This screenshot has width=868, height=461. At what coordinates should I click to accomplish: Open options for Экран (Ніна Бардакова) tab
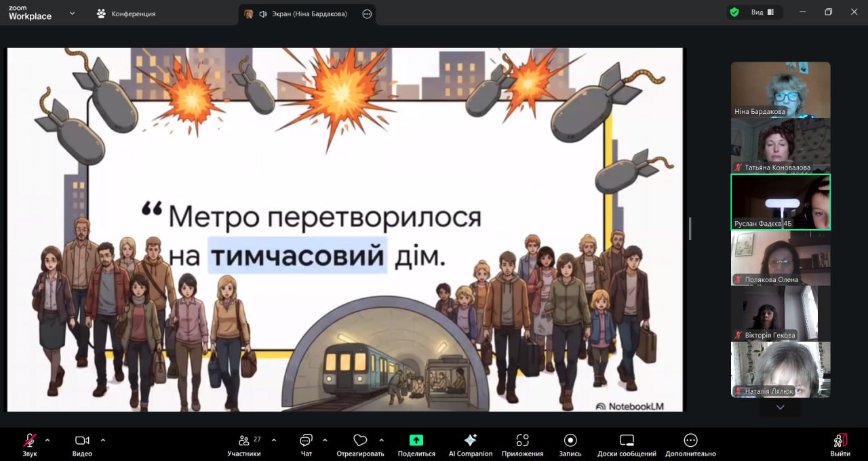pos(367,14)
